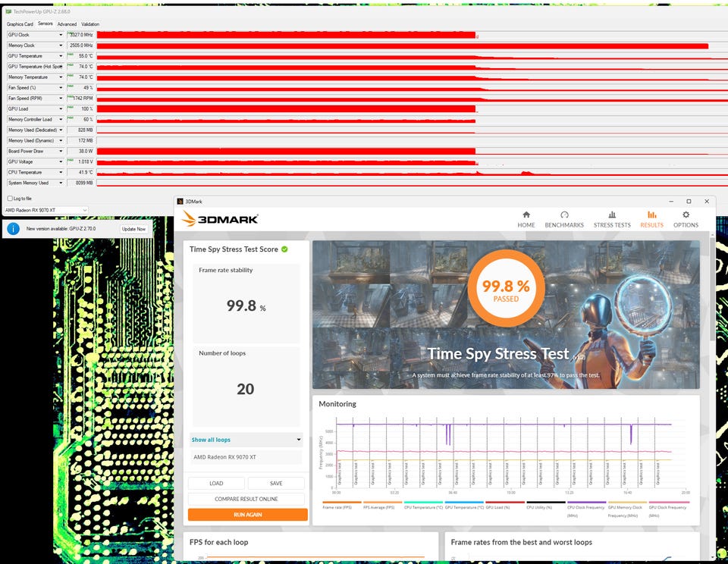This screenshot has width=728, height=564.
Task: Open the Benchmarks gauge icon in 3DMark
Action: click(x=564, y=215)
